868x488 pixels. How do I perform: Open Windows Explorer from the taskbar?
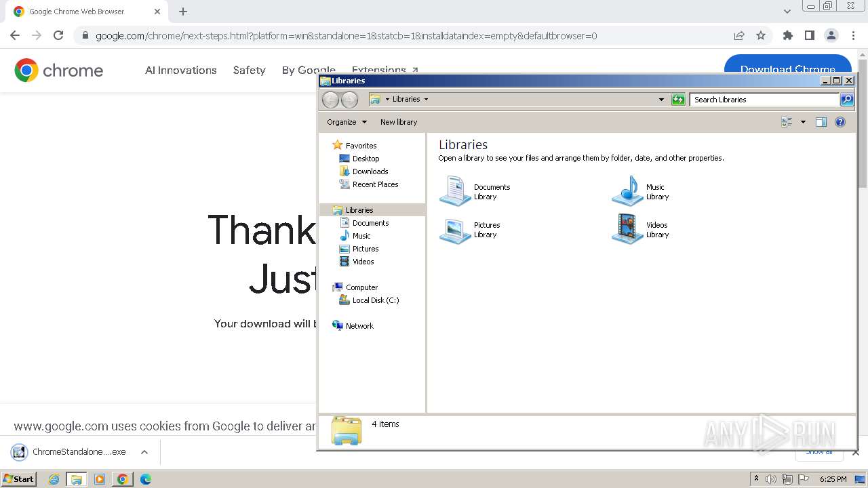(77, 479)
